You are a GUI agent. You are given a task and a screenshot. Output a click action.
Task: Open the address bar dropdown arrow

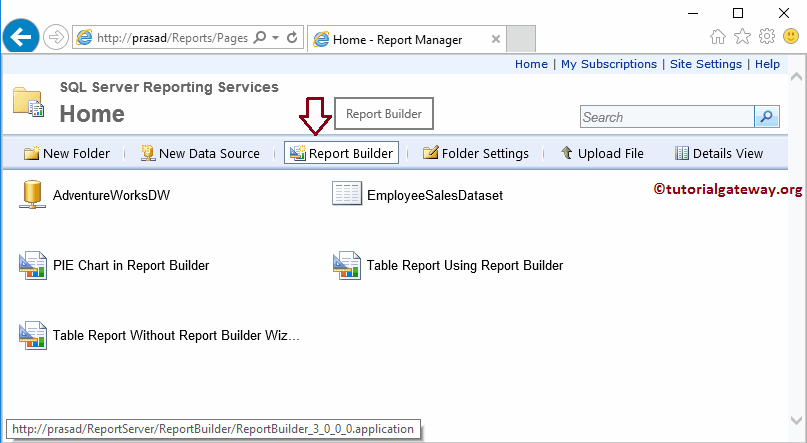click(x=275, y=38)
